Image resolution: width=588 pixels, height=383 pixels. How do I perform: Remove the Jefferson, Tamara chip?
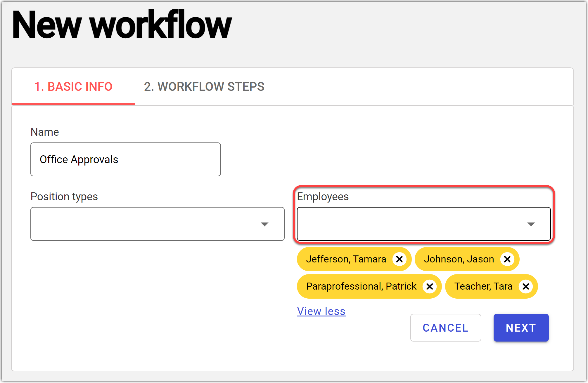pos(399,259)
